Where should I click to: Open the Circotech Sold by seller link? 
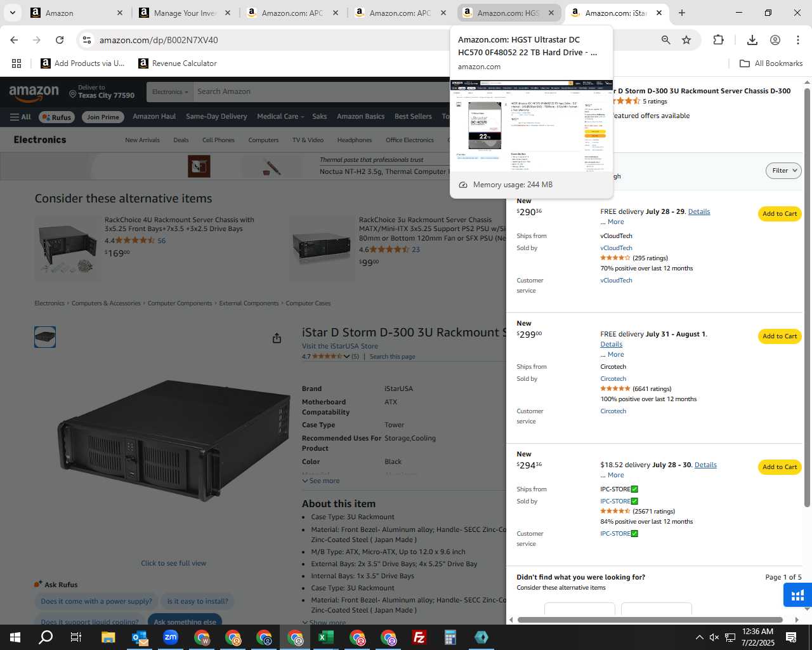click(x=613, y=379)
